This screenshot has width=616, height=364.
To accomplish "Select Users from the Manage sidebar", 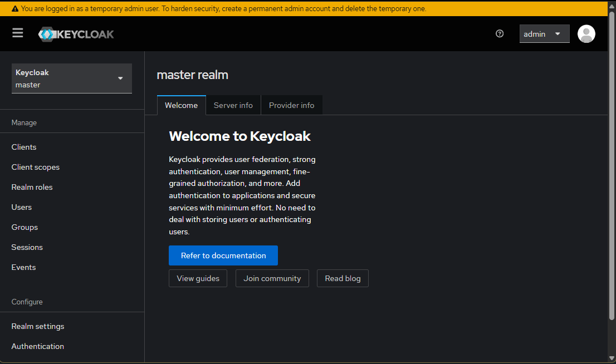I will click(x=21, y=206).
